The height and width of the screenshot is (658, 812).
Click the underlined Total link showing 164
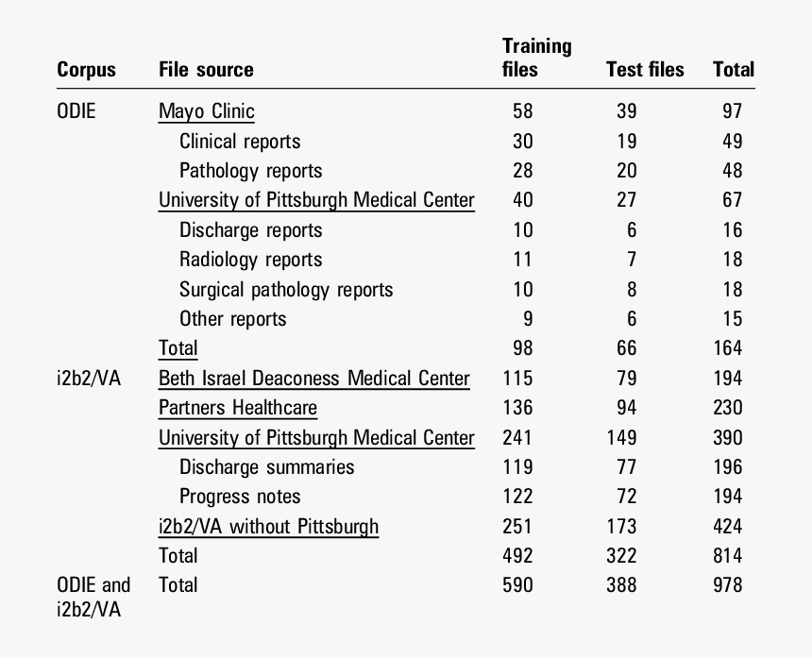pyautogui.click(x=178, y=348)
